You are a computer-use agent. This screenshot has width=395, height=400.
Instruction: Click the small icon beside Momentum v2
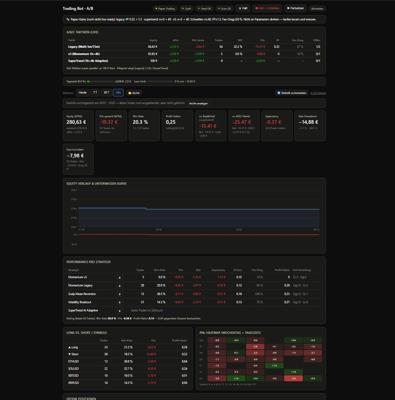[x=120, y=277]
